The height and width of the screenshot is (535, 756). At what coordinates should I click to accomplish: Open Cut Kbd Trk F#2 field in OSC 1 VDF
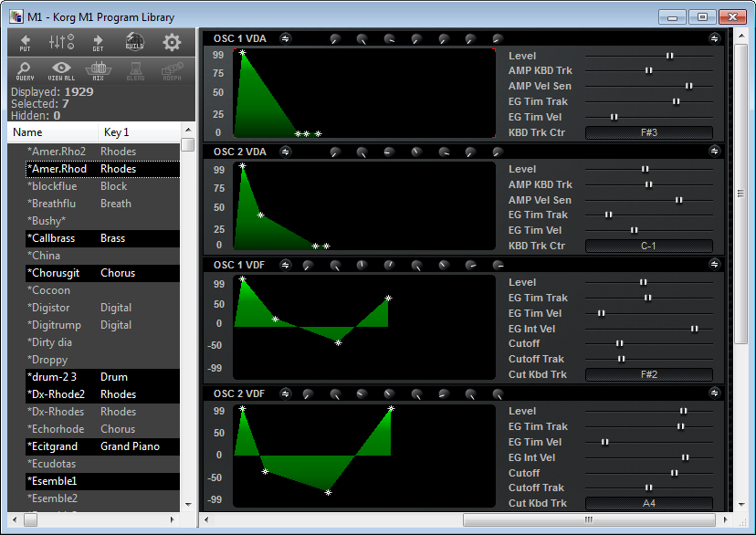coord(649,374)
